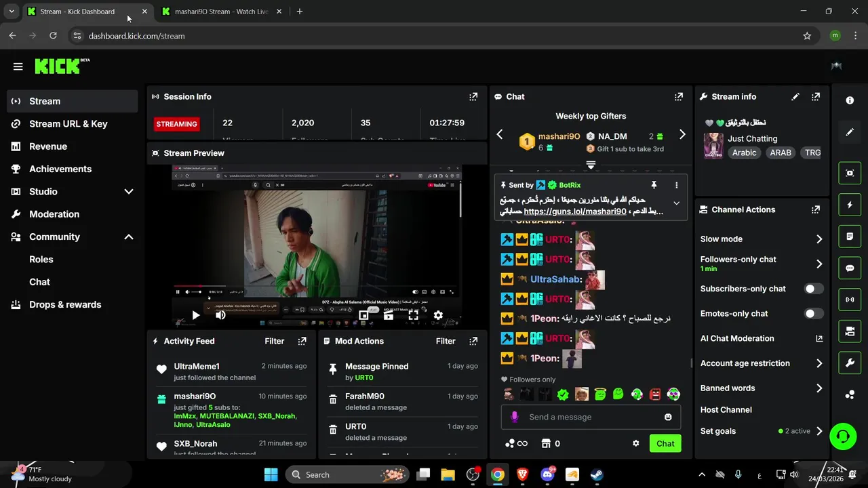Click the Send a message input field
The width and height of the screenshot is (868, 488).
590,418
